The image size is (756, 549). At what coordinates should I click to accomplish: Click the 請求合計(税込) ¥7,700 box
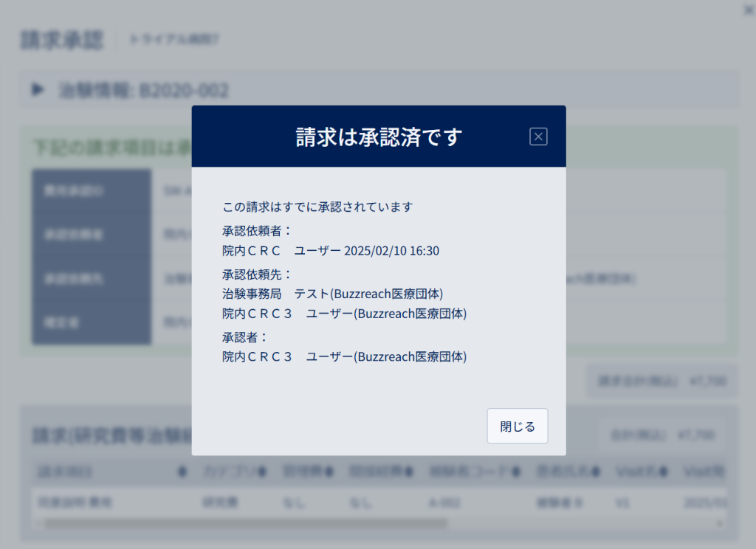pyautogui.click(x=662, y=381)
